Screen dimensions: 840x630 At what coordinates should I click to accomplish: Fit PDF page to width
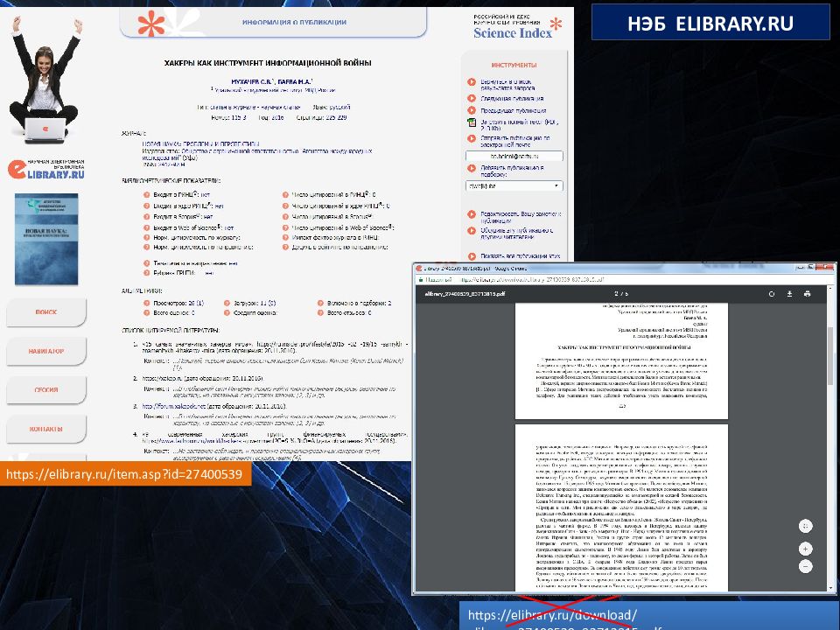coord(805,526)
